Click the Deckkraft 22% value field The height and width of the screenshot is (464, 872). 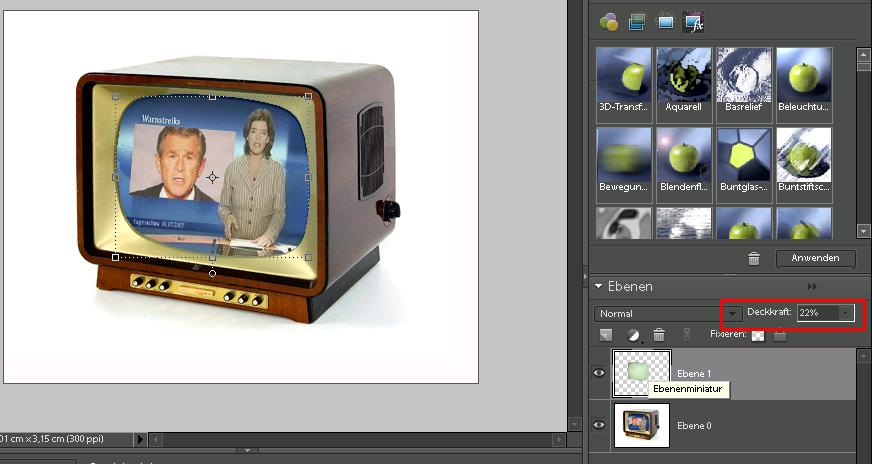818,313
